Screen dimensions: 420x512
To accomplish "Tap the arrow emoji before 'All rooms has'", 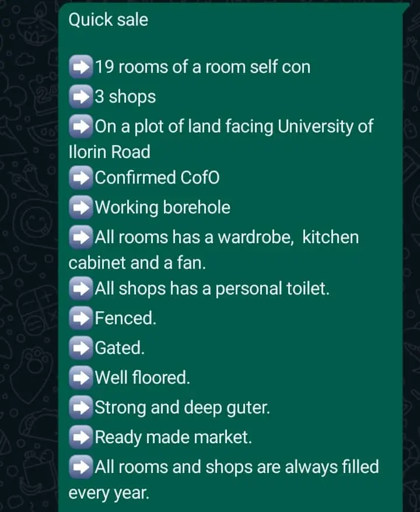I will tap(81, 238).
